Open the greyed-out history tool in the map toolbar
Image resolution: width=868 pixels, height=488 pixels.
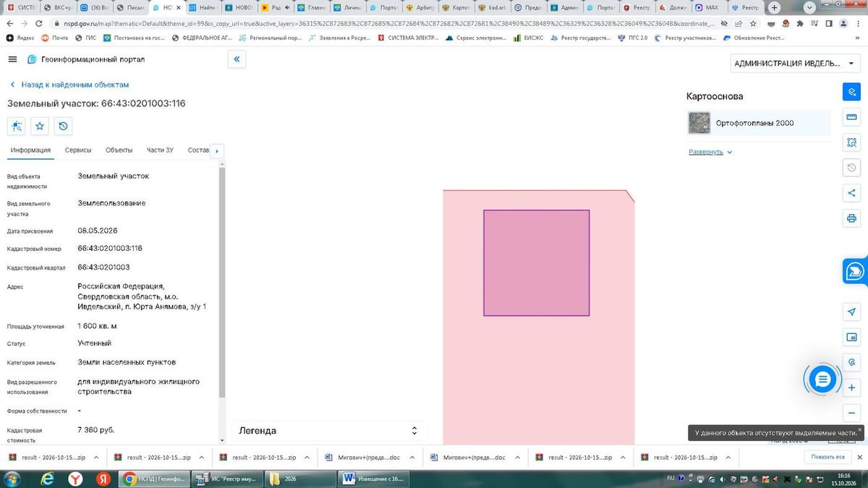click(x=851, y=168)
